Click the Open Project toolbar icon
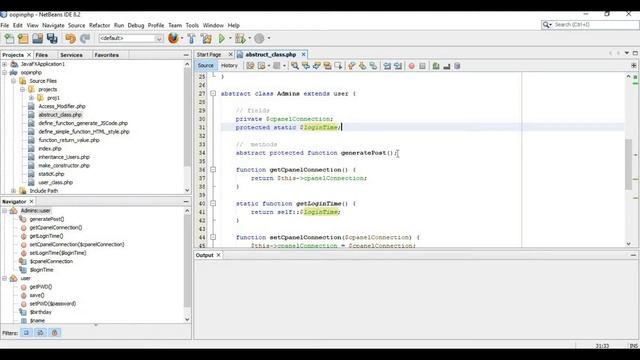This screenshot has height=360, width=640. pyautogui.click(x=38, y=38)
